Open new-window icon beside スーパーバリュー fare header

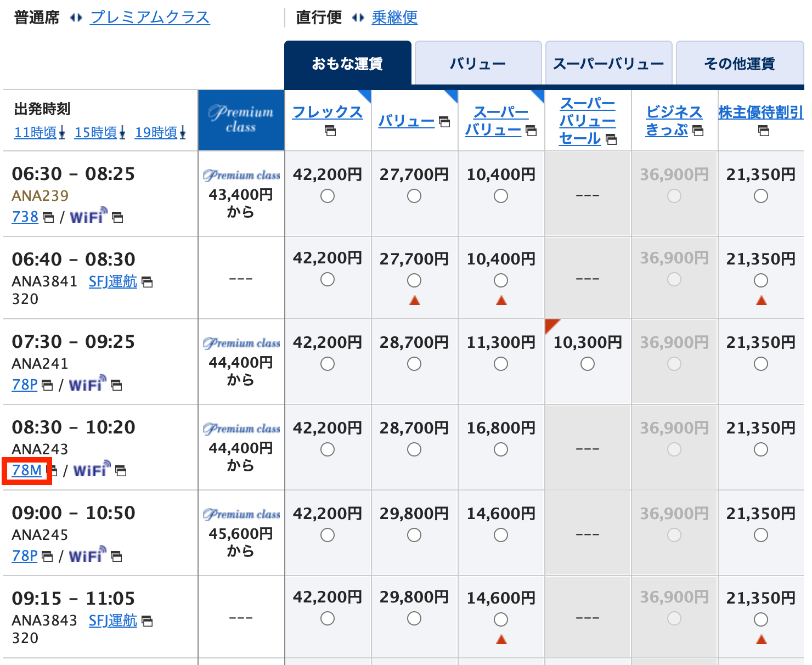(531, 131)
